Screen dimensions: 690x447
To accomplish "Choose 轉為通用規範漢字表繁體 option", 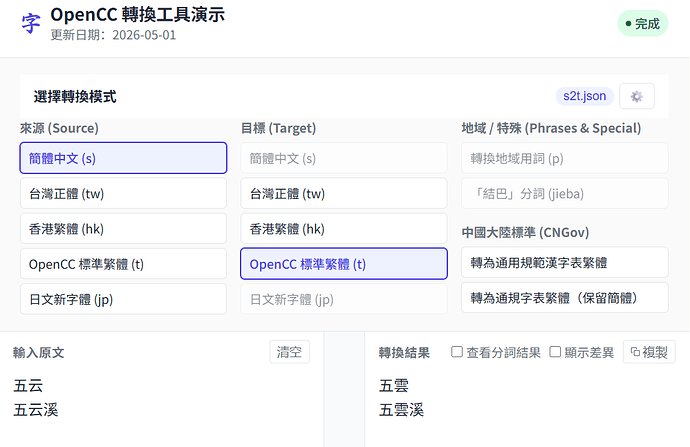I will coord(565,262).
